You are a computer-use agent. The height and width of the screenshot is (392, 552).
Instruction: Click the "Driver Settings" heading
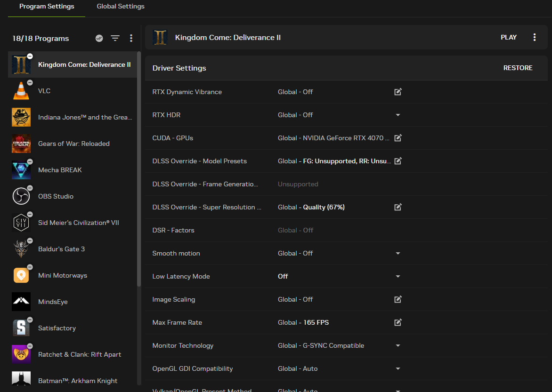pyautogui.click(x=179, y=68)
